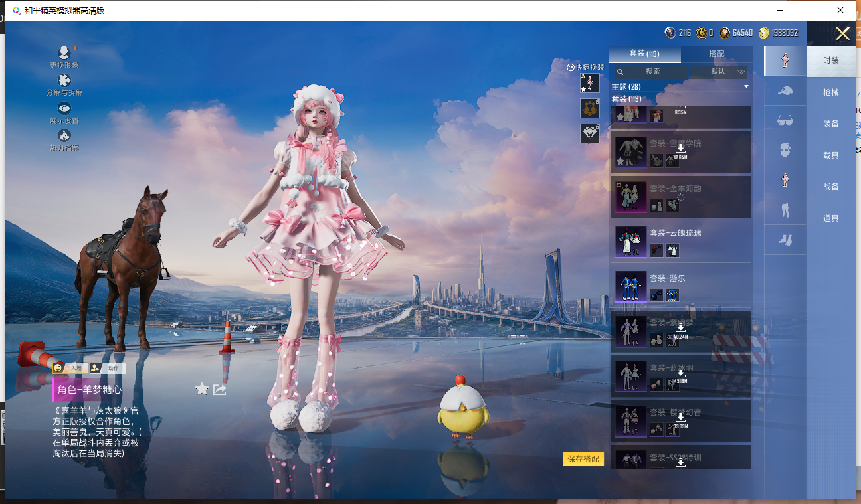Screen dimensions: 861x504
Task: Download the 蓝冰羽 outfit set
Action: point(680,377)
